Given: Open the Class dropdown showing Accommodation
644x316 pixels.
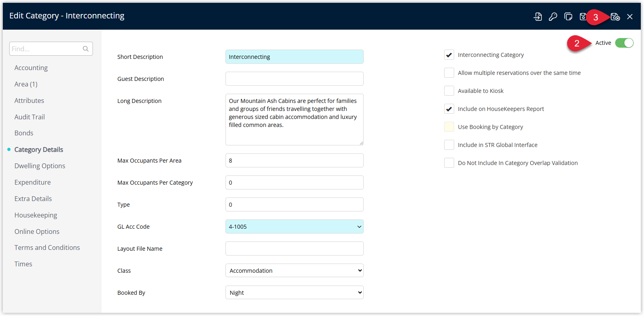Looking at the screenshot, I should click(294, 271).
